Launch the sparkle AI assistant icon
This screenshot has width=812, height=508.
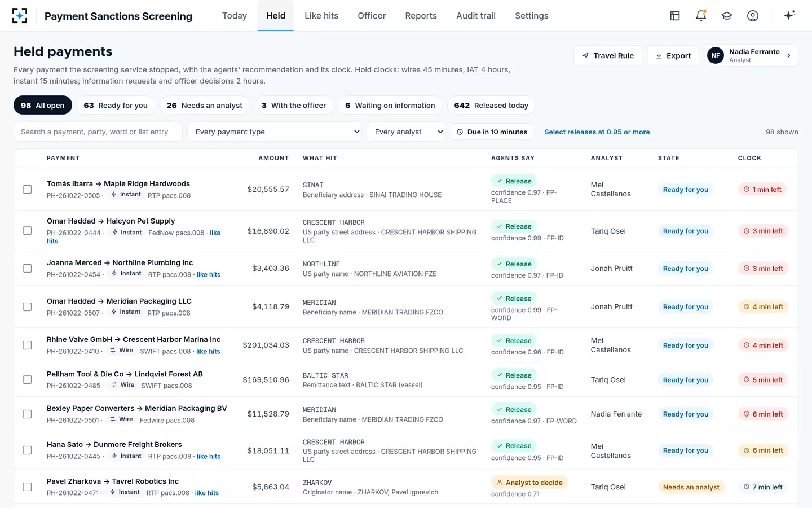tap(789, 15)
